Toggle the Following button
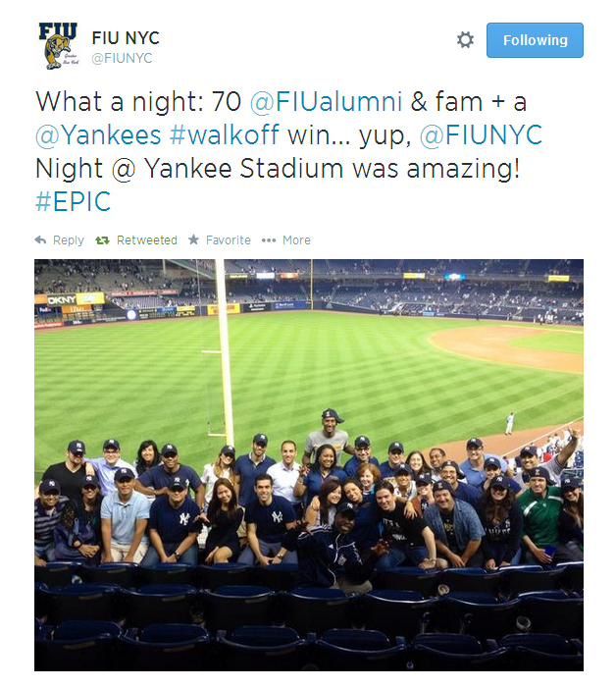 (535, 40)
